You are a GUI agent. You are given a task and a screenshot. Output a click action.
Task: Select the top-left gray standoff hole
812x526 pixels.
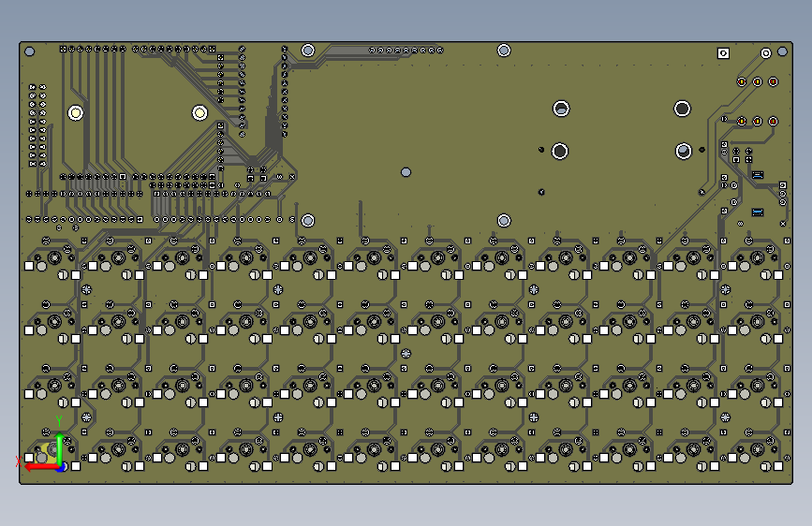tap(308, 51)
